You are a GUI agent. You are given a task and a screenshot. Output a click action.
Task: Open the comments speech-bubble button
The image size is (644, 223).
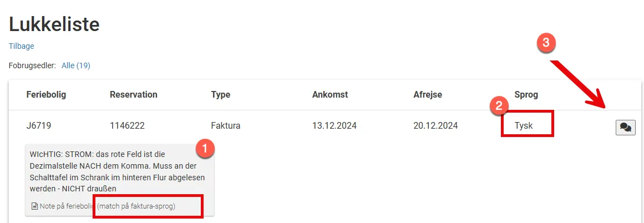click(x=625, y=128)
